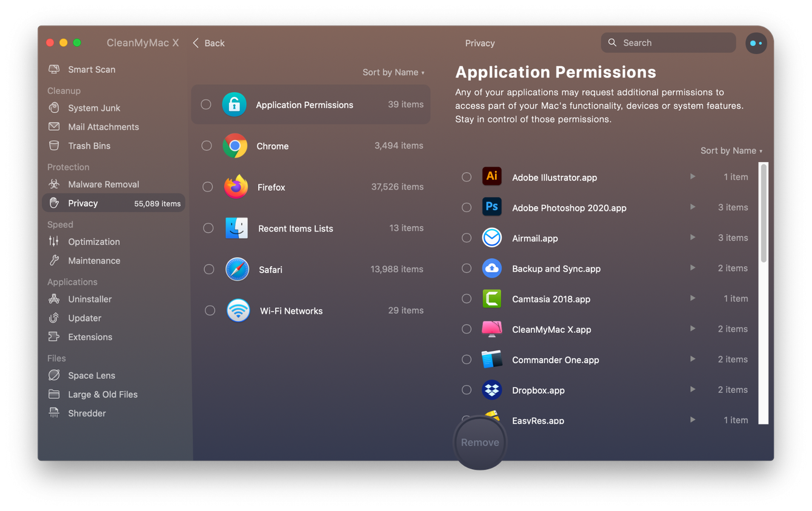Screen dimensions: 812x511
Task: Click the CleanMyMac X app icon
Action: click(491, 329)
